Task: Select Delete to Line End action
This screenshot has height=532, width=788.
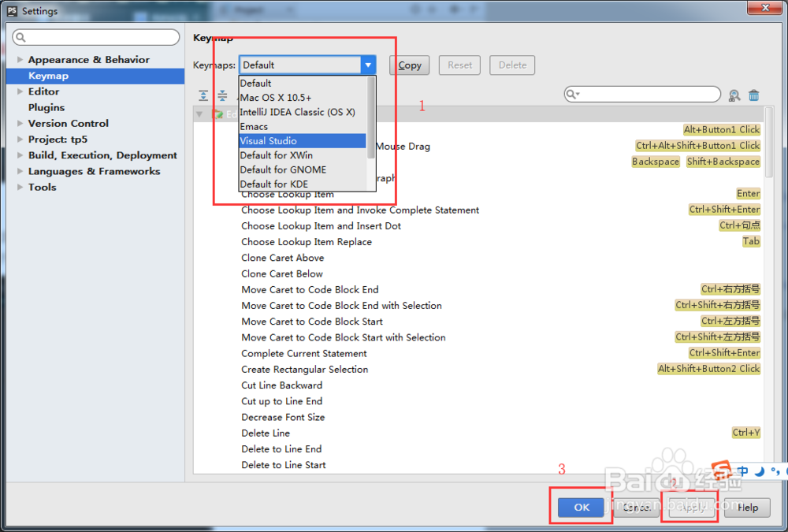Action: coord(281,449)
